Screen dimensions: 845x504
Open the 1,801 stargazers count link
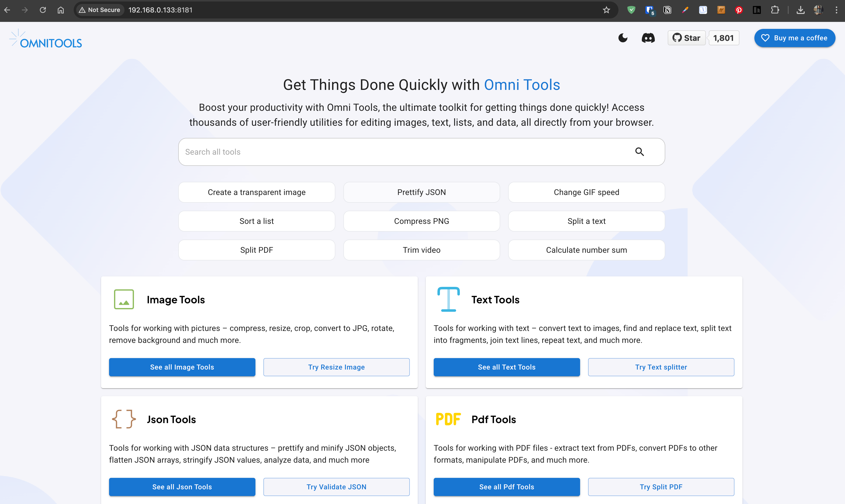pyautogui.click(x=724, y=38)
